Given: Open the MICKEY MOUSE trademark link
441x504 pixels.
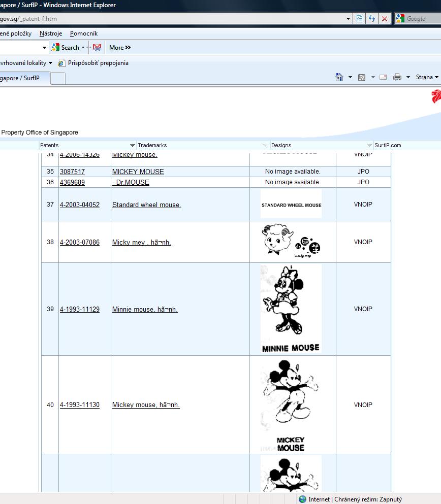Looking at the screenshot, I should (x=138, y=172).
